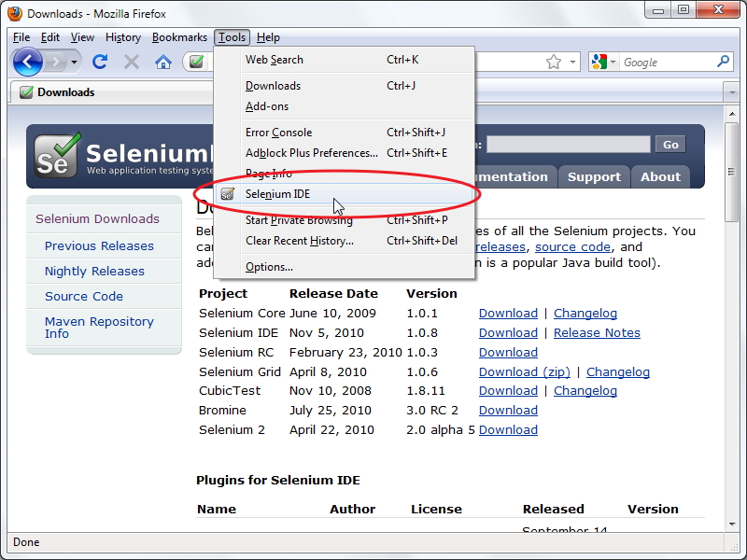Click the scrollbar up arrow
The height and width of the screenshot is (560, 747).
pyautogui.click(x=732, y=114)
